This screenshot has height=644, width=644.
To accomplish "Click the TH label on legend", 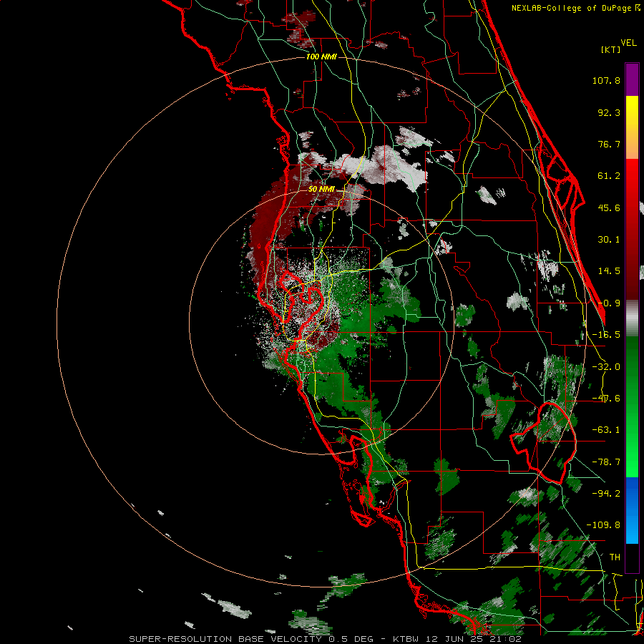I will [615, 557].
